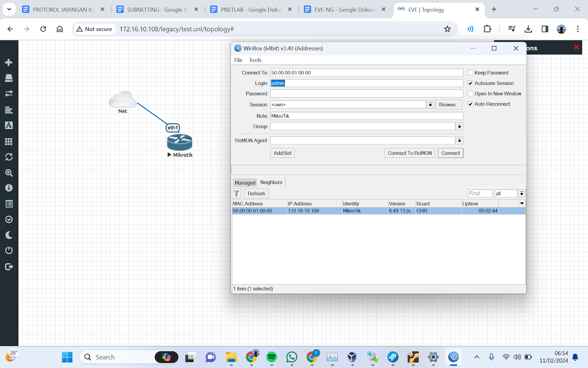Open the Lab details list icon in sidebar
588x368 pixels.
tap(9, 204)
